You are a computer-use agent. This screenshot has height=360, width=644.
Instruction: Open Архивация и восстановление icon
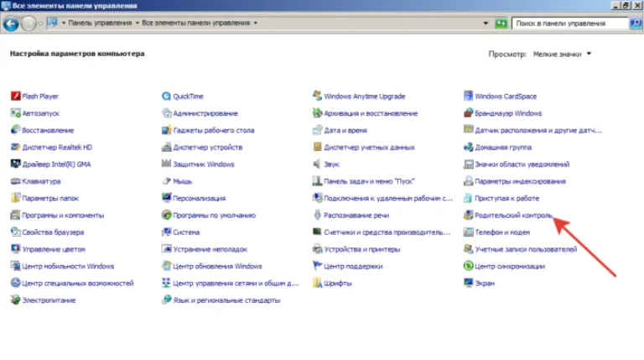317,113
